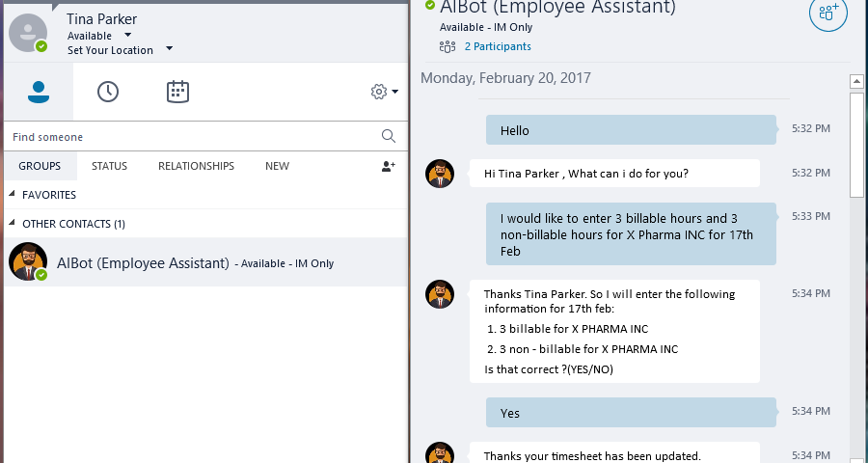
Task: Click the search magnifier icon
Action: tap(389, 136)
